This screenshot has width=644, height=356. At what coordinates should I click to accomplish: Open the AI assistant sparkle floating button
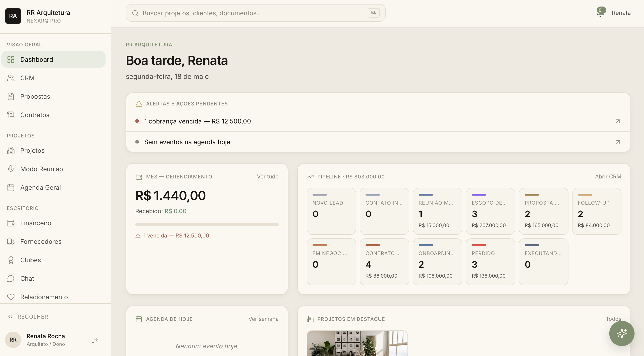[x=622, y=333]
